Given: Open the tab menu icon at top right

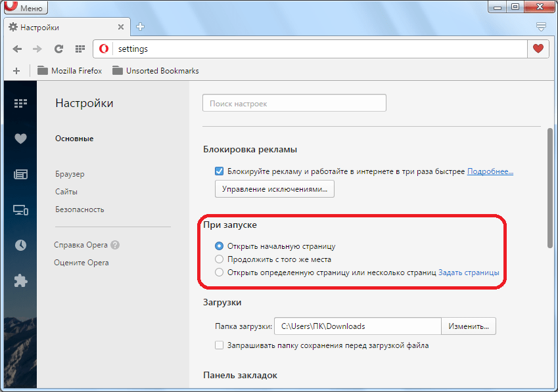Looking at the screenshot, I should pyautogui.click(x=541, y=27).
